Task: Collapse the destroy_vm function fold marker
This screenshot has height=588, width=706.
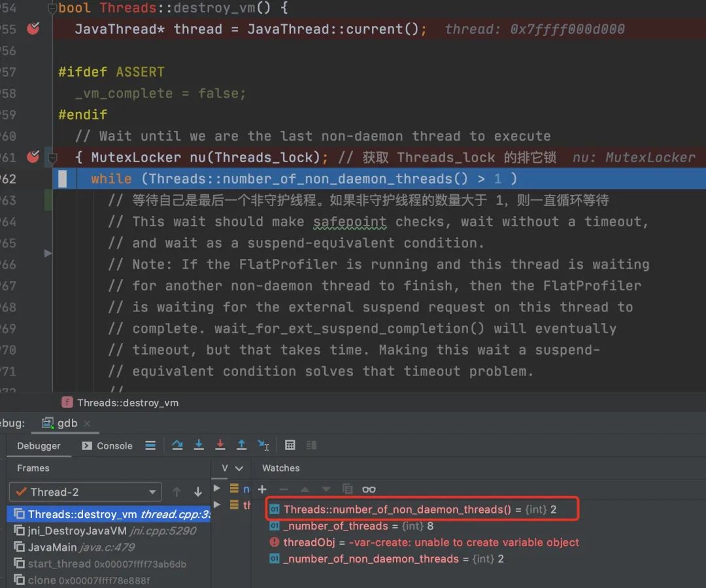Action: [52, 8]
